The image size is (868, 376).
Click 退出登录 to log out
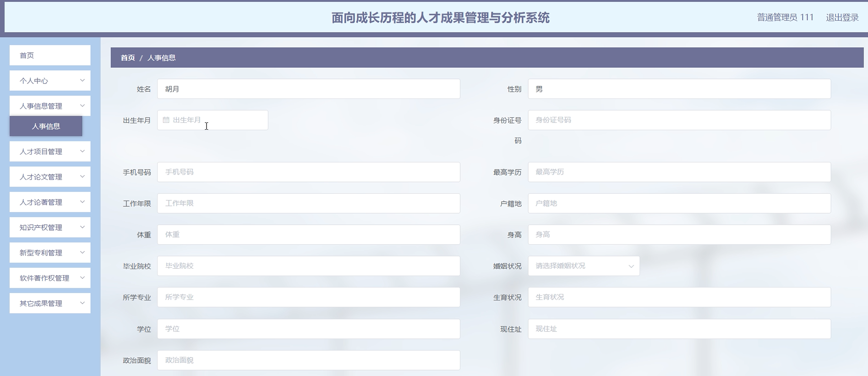click(x=842, y=17)
